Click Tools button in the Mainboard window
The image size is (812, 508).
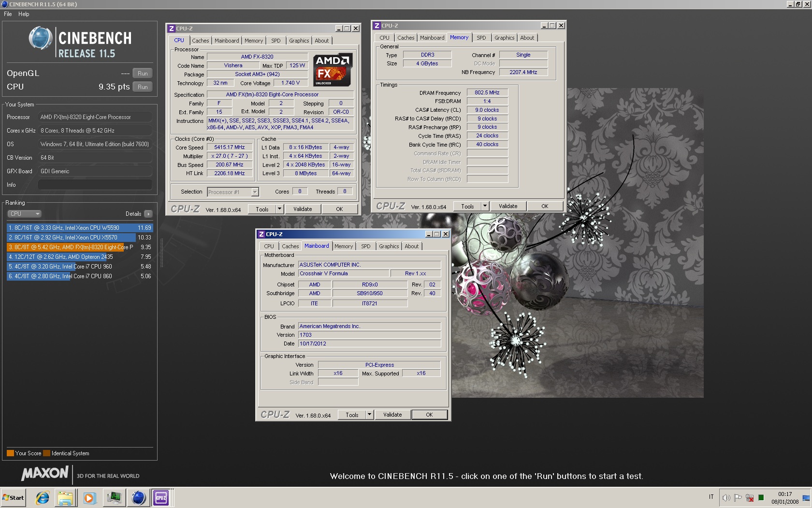click(x=352, y=415)
